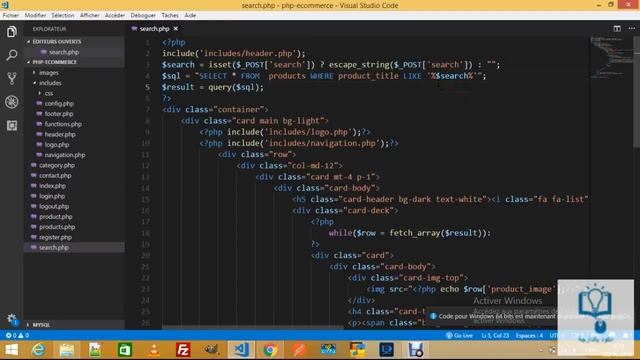Click the Windows Start button
Image resolution: width=640 pixels, height=360 pixels.
pos(11,350)
